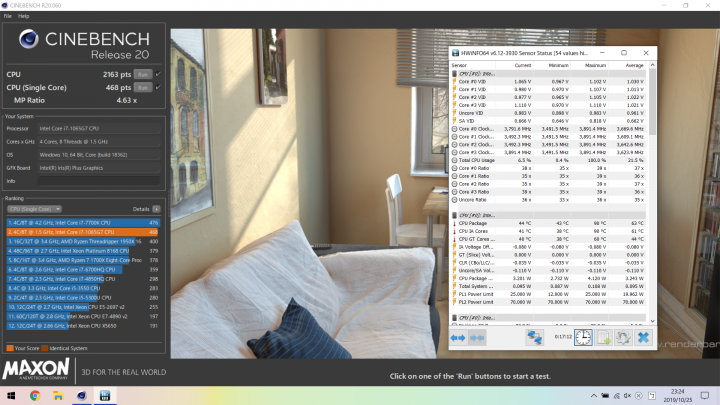This screenshot has width=720, height=405.
Task: Select the Core i7-4850HQ ranking row
Action: [83, 279]
